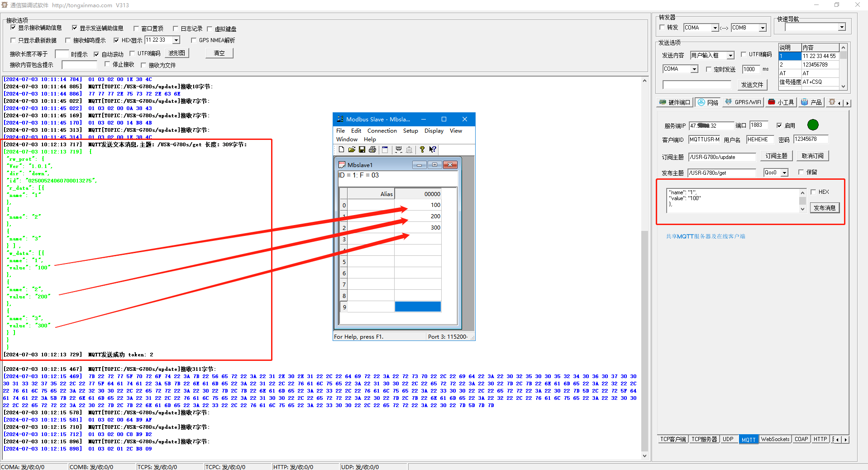Enable the 定时发送 timed send checkbox
The height and width of the screenshot is (470, 868).
[x=709, y=69]
